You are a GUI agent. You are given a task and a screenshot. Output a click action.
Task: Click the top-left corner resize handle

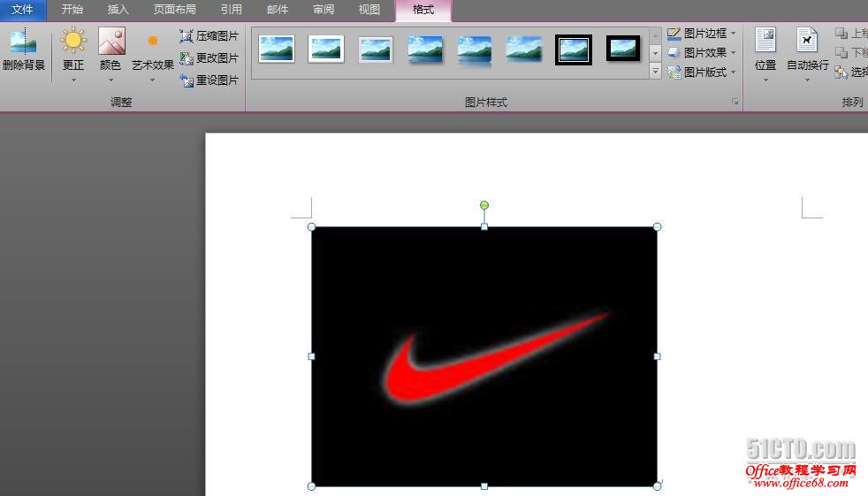(312, 227)
